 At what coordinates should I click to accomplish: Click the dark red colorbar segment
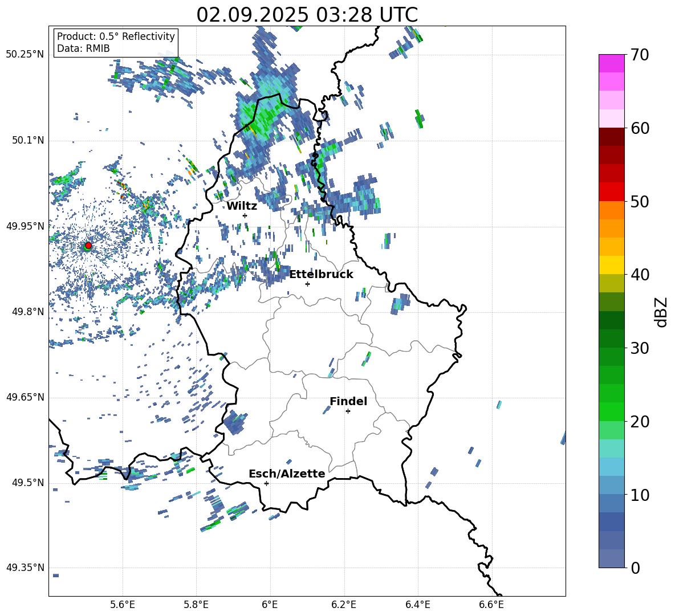click(x=612, y=137)
